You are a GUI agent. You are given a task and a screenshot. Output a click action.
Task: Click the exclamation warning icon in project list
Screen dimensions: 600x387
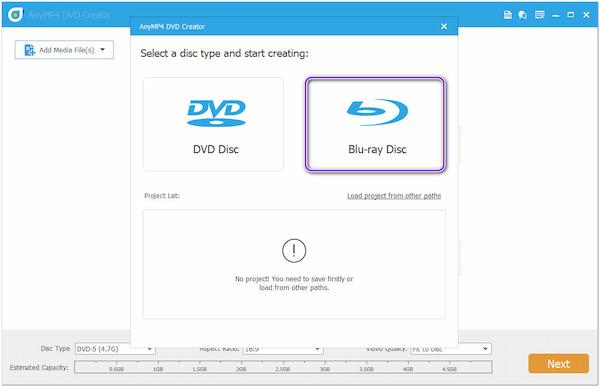(x=294, y=251)
